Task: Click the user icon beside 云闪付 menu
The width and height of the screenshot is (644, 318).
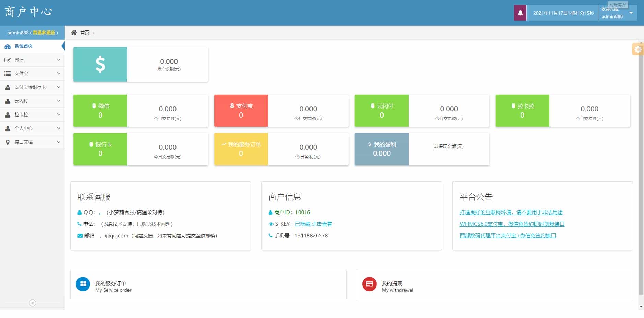Action: coord(8,101)
